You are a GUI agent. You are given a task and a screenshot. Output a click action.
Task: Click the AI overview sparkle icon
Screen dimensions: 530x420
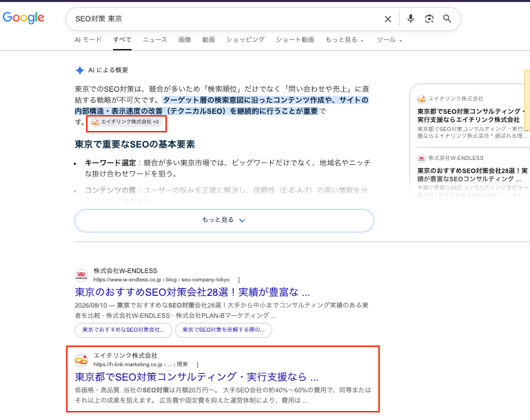pyautogui.click(x=80, y=70)
